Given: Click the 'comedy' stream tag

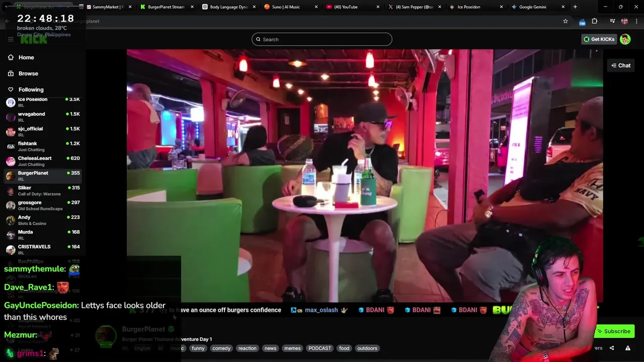Looking at the screenshot, I should point(221,348).
